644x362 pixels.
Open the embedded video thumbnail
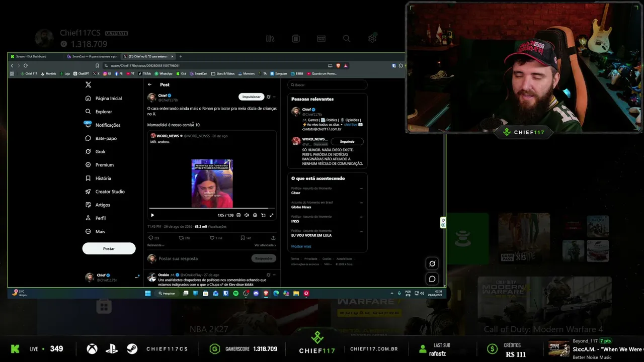(212, 183)
